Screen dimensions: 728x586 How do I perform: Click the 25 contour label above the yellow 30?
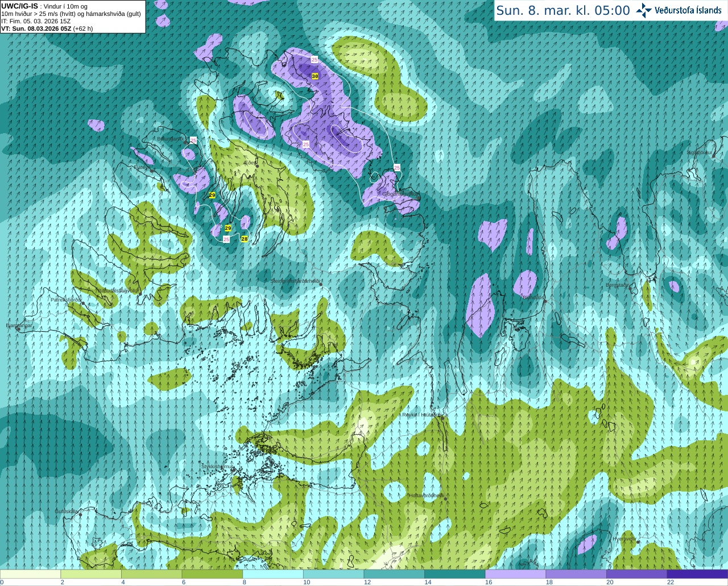click(x=315, y=60)
